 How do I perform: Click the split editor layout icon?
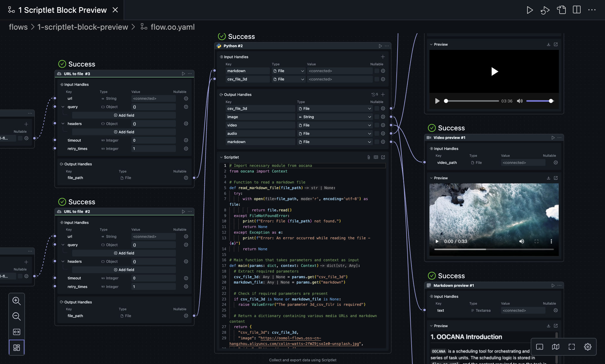pyautogui.click(x=576, y=10)
